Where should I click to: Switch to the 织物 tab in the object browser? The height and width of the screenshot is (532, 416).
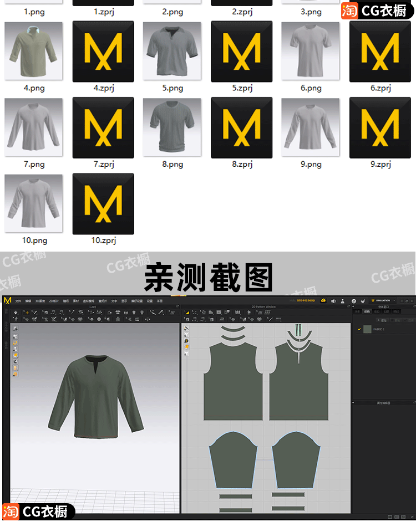point(367,311)
